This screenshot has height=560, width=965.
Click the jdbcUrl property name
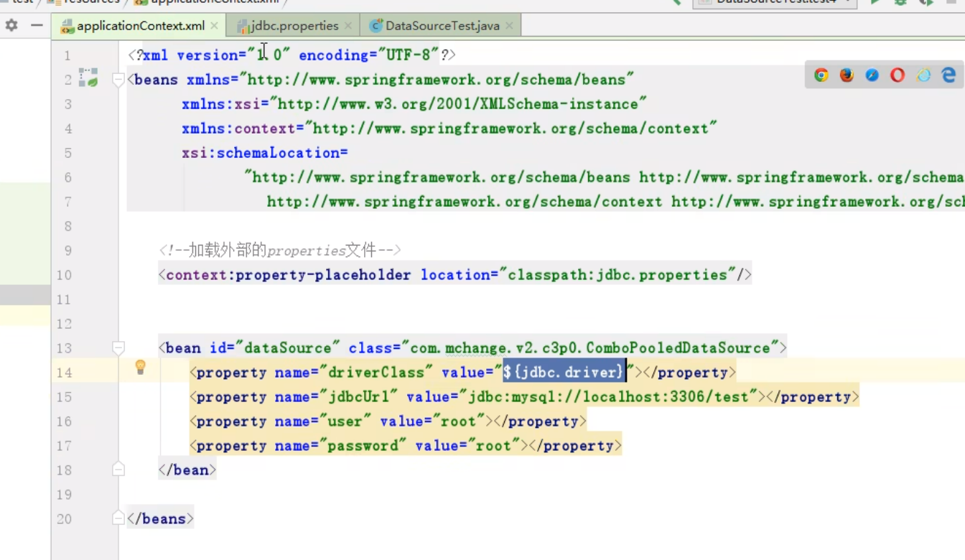pyautogui.click(x=359, y=396)
